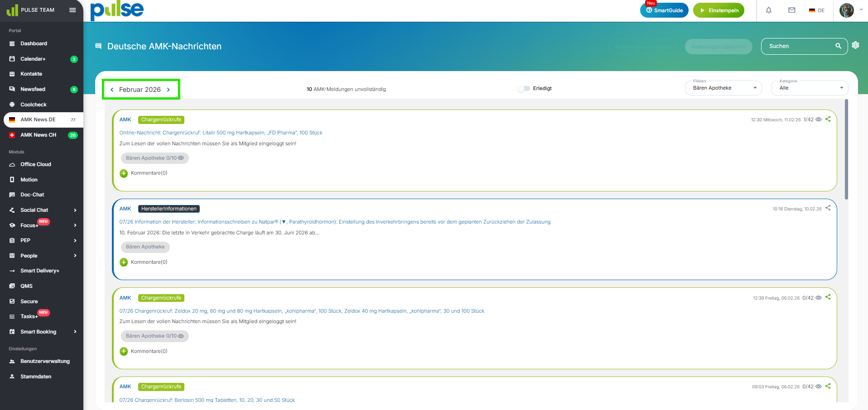
Task: Share the Berlosin 500 mg recall message
Action: pyautogui.click(x=828, y=386)
